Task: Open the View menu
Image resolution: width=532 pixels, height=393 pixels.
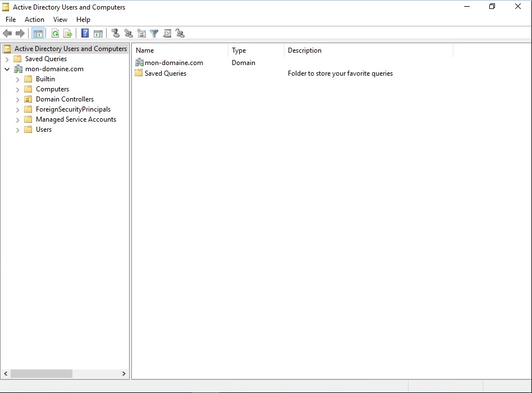Action: pyautogui.click(x=60, y=19)
